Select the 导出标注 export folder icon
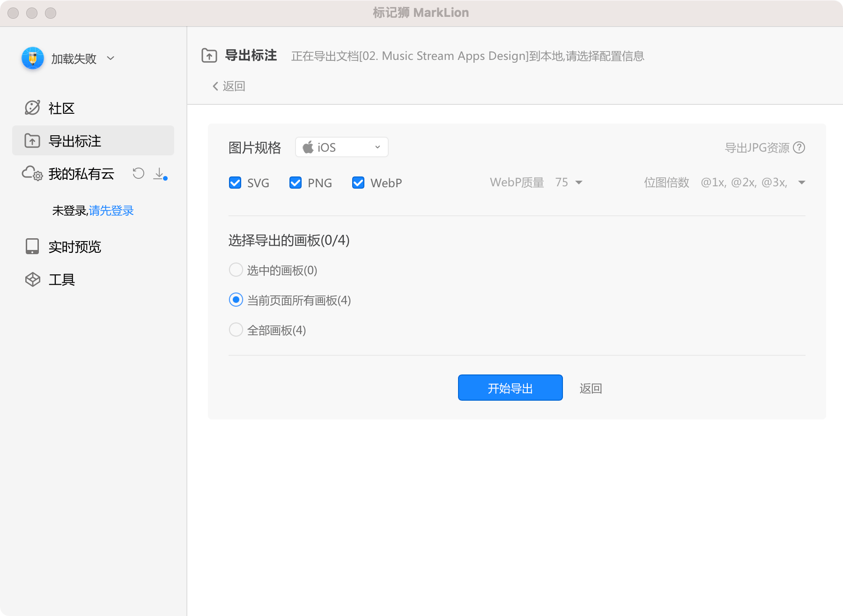Viewport: 843px width, 616px height. point(31,140)
